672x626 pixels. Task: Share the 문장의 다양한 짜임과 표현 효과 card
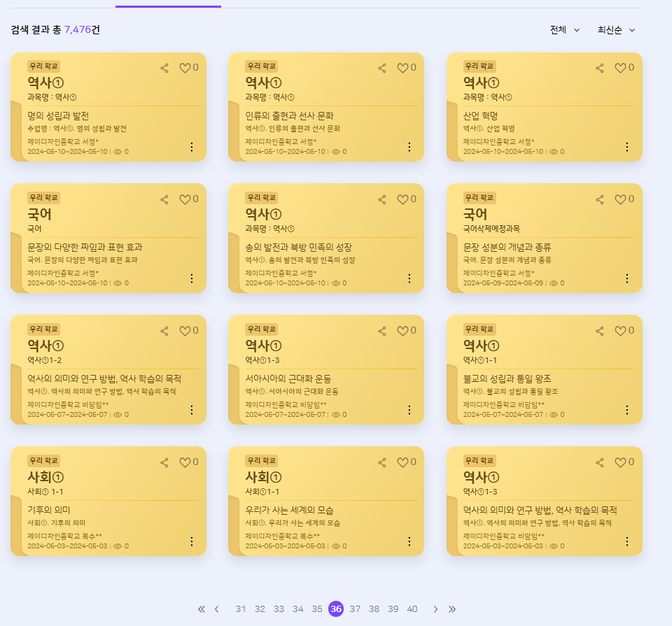[164, 199]
